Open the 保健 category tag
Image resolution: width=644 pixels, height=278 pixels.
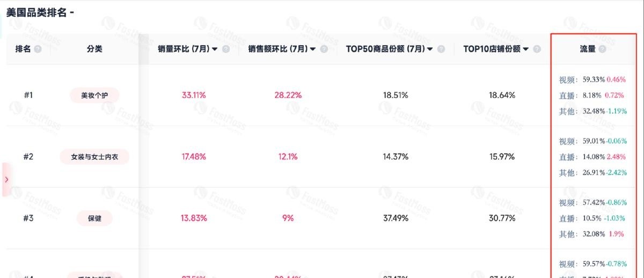pos(94,218)
